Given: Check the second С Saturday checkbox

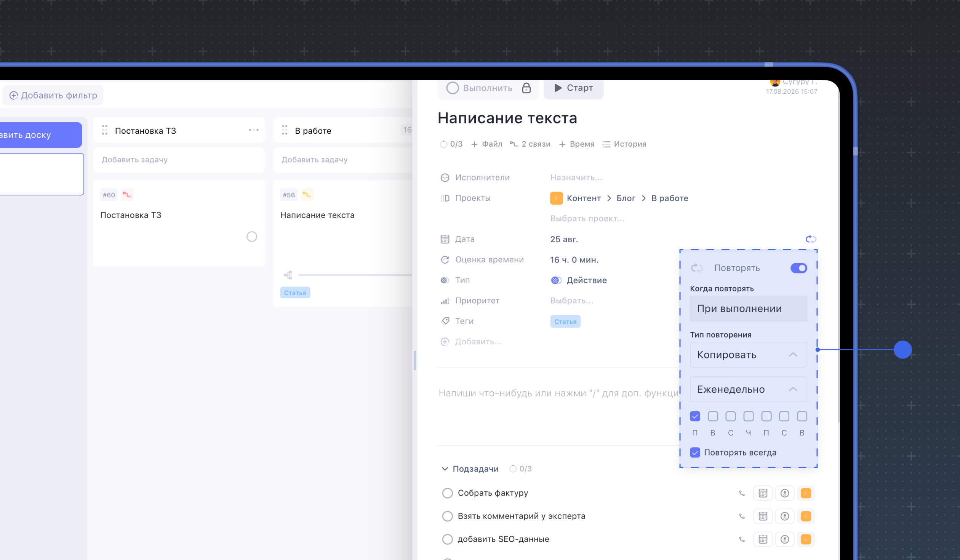Looking at the screenshot, I should 784,416.
